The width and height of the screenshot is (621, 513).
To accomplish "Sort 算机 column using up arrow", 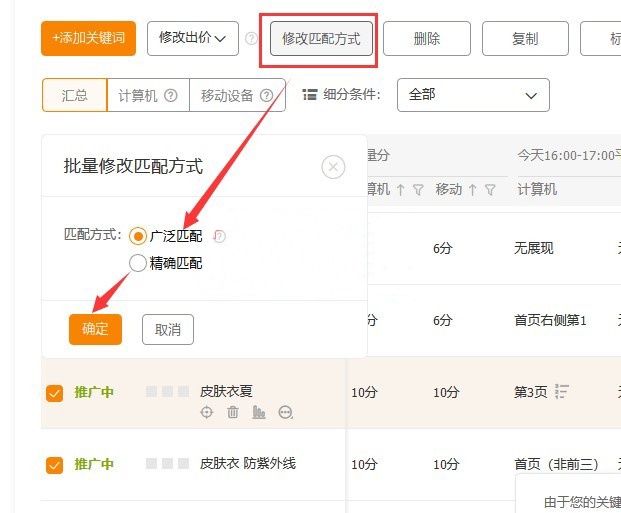I will [x=400, y=190].
